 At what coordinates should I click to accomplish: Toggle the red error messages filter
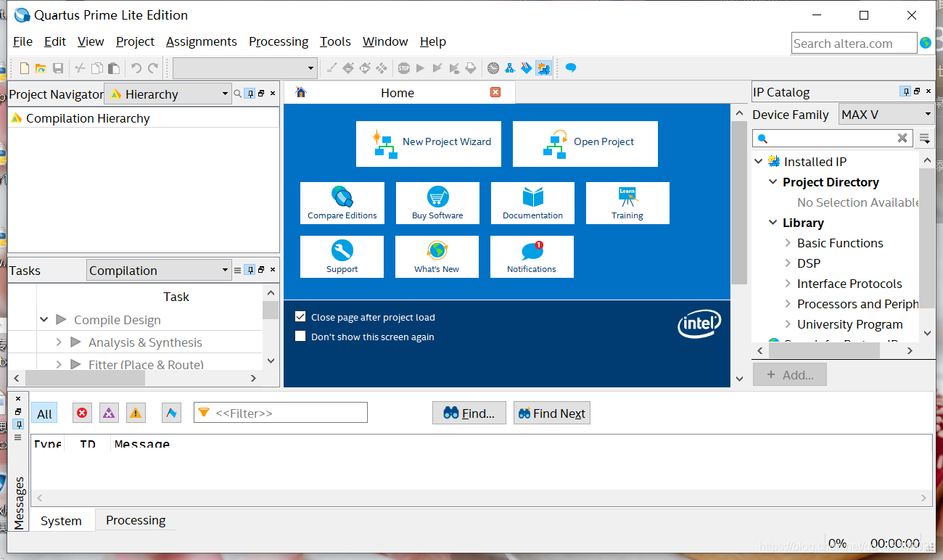[x=82, y=413]
